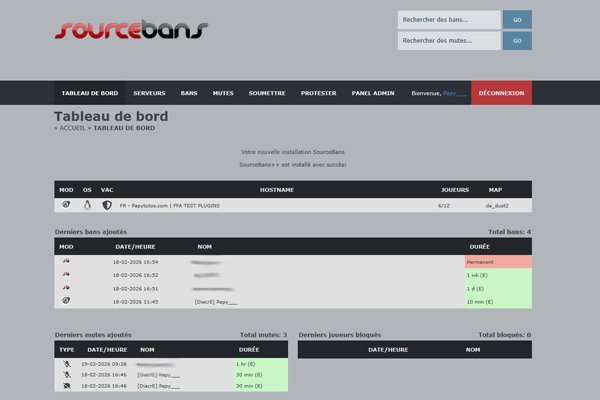
Task: Click the mod icon of the Permanent ban
Action: 66,261
